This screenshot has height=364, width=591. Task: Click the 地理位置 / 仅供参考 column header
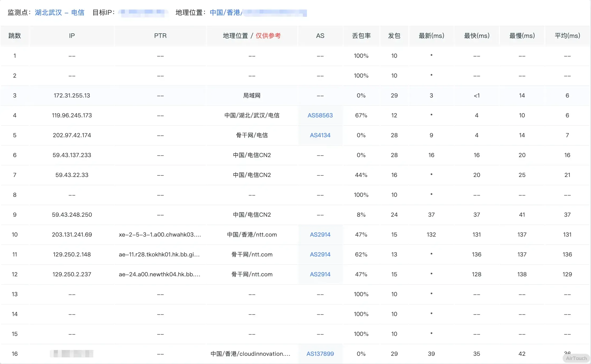[252, 35]
